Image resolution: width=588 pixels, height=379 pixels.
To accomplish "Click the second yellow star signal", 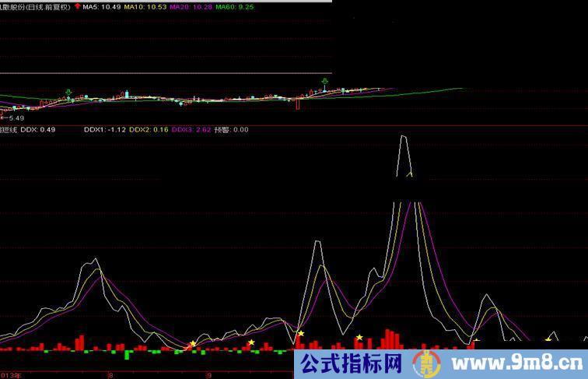I will (x=251, y=342).
